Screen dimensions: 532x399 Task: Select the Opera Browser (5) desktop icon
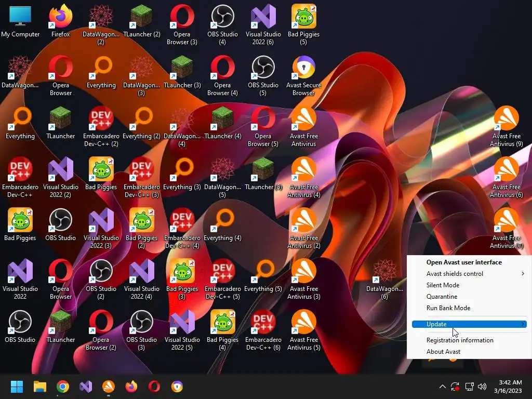pos(263,127)
